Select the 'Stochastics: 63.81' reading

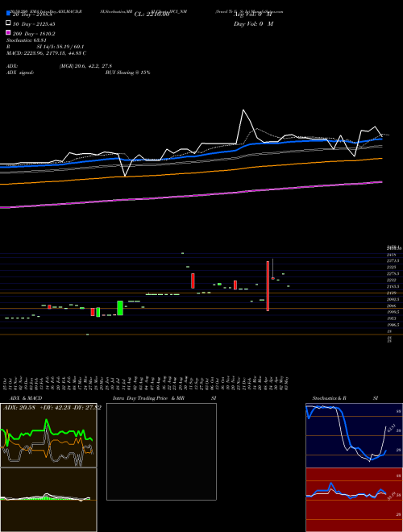[26, 40]
